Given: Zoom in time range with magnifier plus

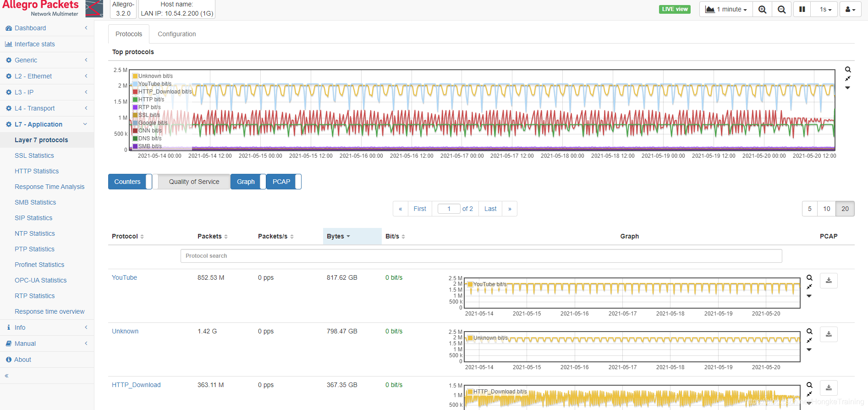Looking at the screenshot, I should point(763,9).
